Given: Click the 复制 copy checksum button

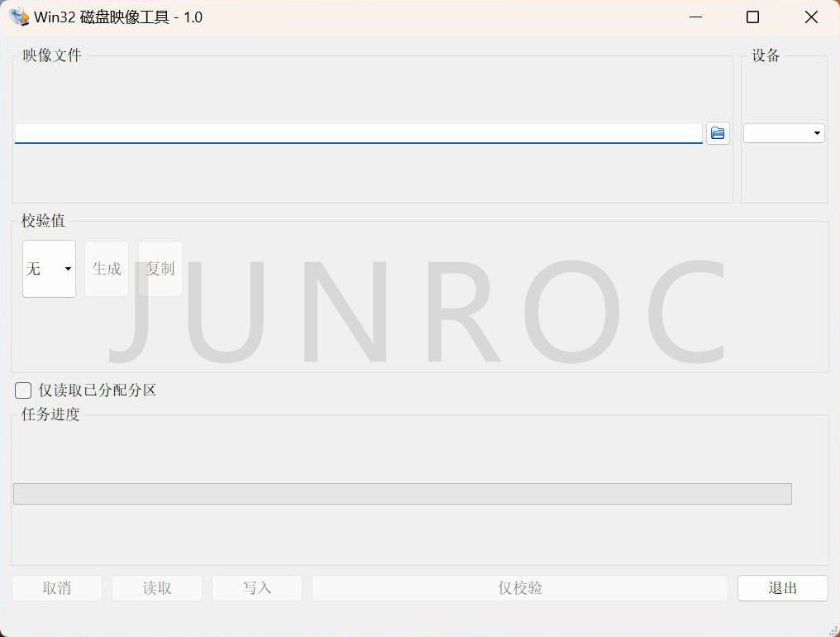Looking at the screenshot, I should [160, 269].
